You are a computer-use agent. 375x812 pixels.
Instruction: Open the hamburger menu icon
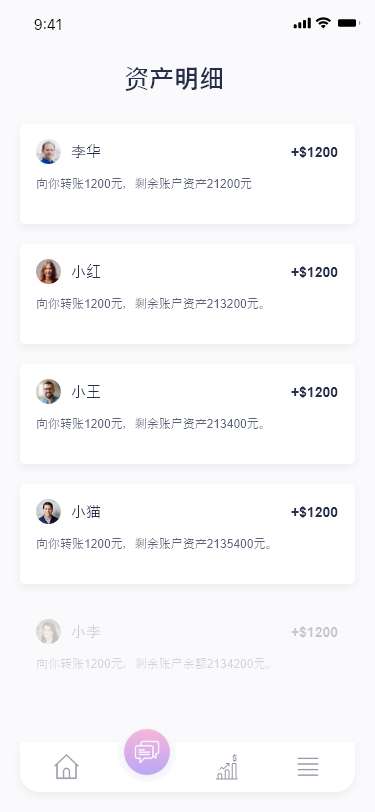tap(308, 766)
